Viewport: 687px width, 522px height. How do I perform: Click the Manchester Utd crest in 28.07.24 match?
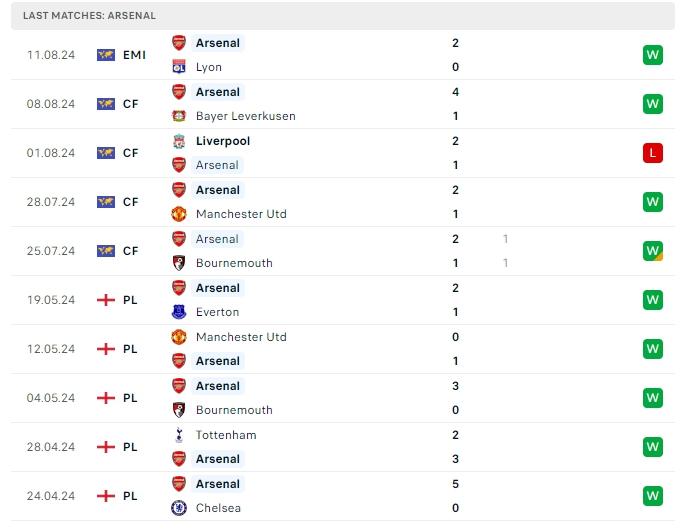pos(179,214)
